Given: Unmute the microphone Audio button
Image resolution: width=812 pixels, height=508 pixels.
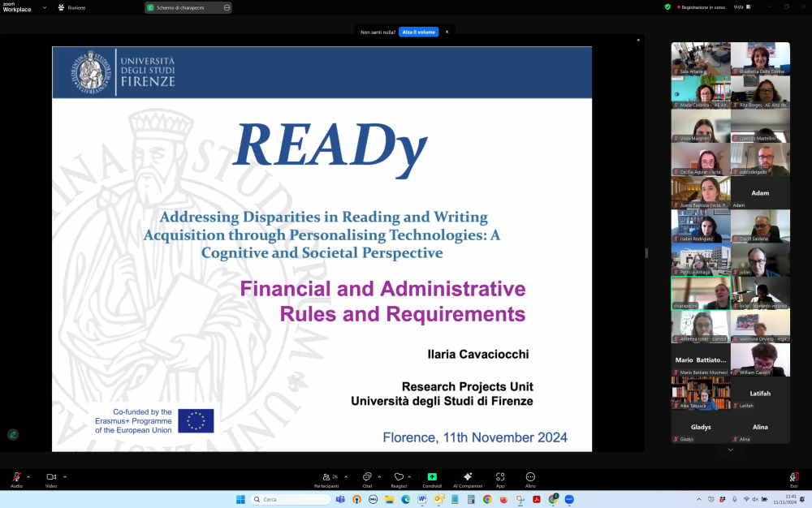Looking at the screenshot, I should [x=16, y=478].
